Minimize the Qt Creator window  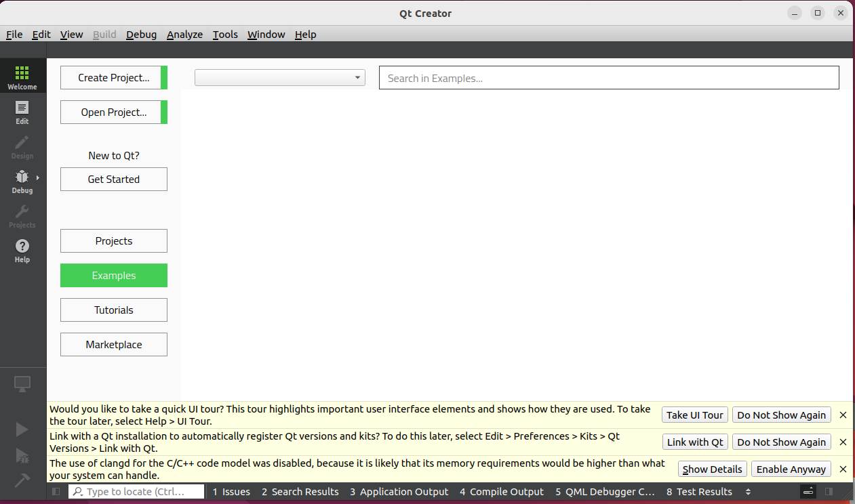[795, 13]
